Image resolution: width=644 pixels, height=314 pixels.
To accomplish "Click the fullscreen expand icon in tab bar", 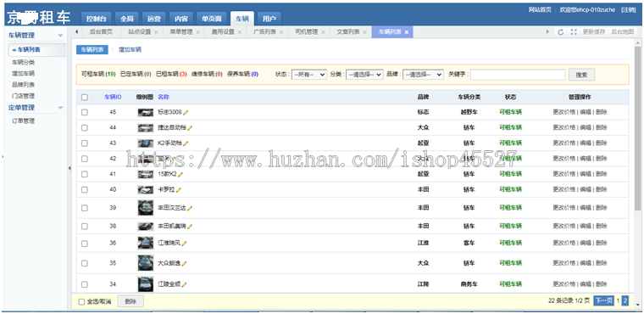I will (574, 32).
